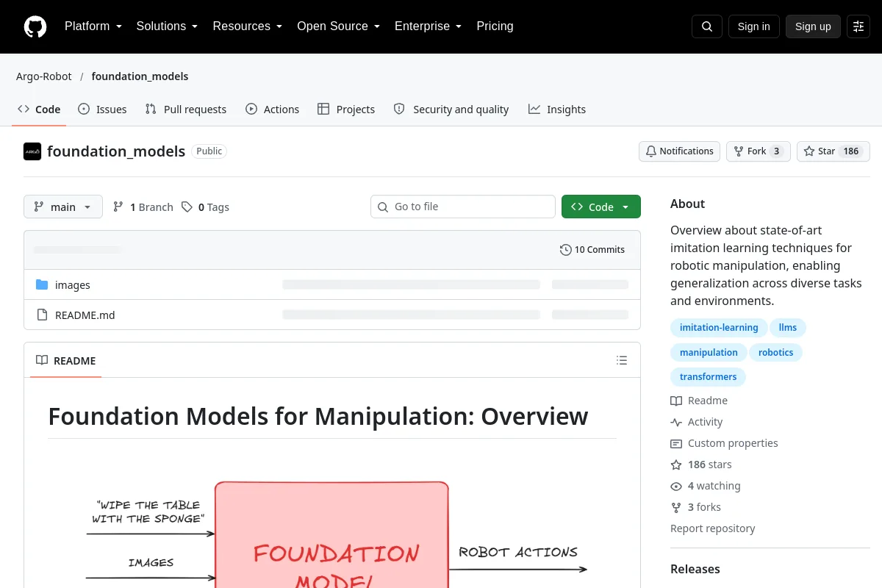Open the 0 Tags link
This screenshot has width=882, height=588.
(205, 207)
